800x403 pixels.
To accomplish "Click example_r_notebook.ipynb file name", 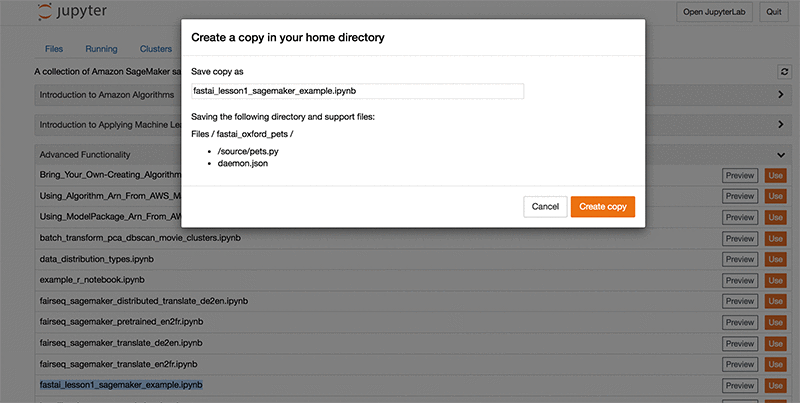I will pos(92,280).
